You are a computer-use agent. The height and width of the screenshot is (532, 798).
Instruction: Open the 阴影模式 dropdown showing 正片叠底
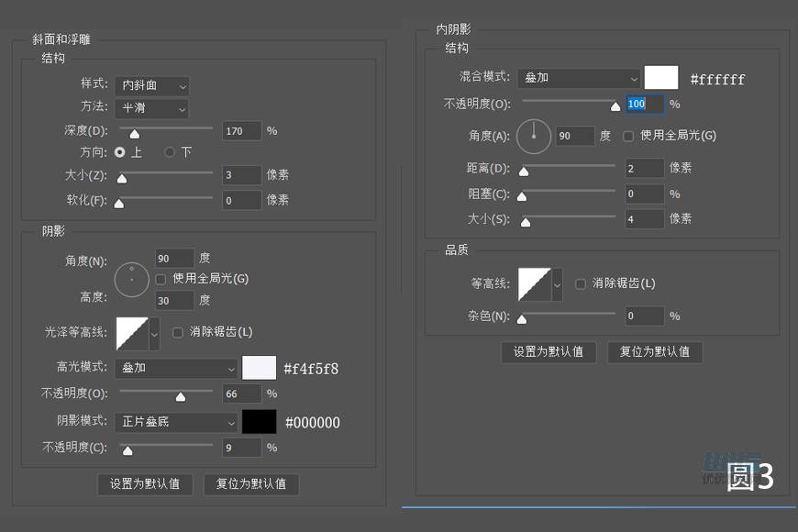[x=176, y=422]
